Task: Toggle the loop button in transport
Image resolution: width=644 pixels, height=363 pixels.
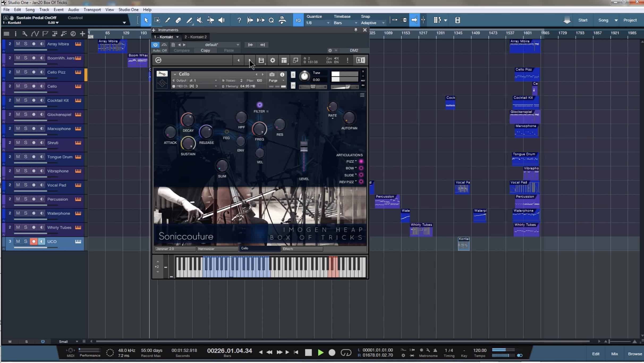Action: (346, 353)
